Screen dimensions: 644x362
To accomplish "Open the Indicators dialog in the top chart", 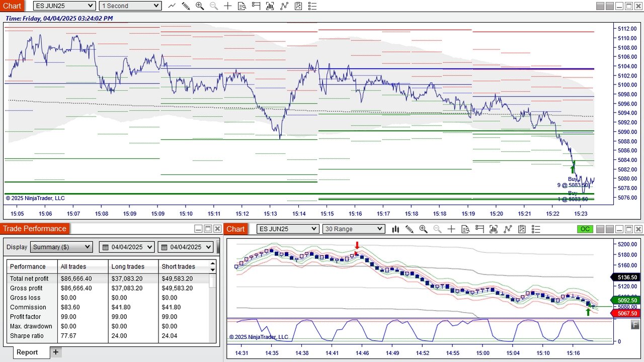I will pyautogui.click(x=284, y=6).
